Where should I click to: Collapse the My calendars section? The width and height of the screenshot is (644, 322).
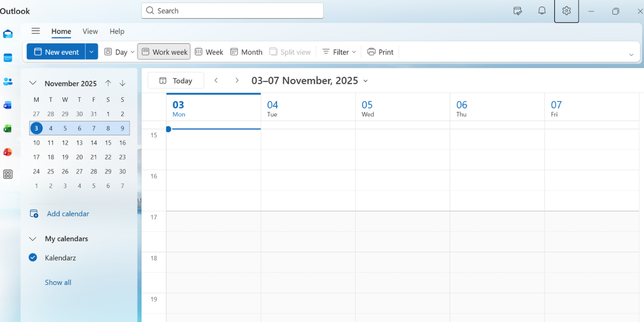tap(32, 238)
